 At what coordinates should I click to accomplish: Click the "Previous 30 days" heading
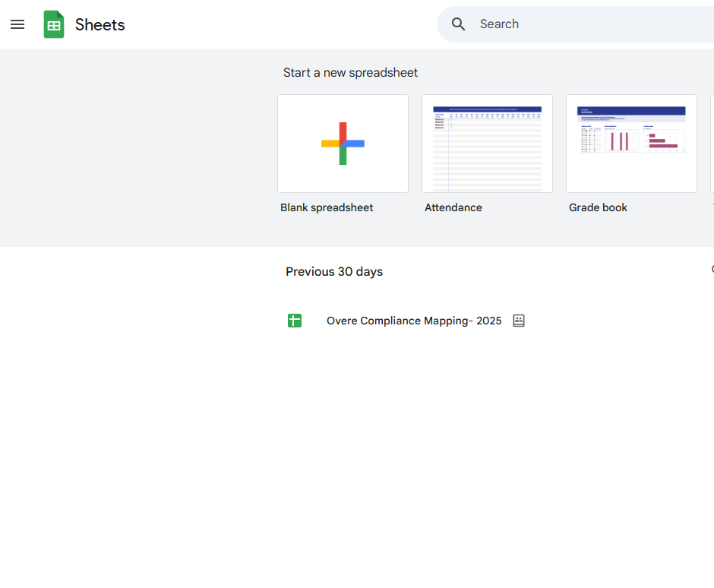coord(334,271)
